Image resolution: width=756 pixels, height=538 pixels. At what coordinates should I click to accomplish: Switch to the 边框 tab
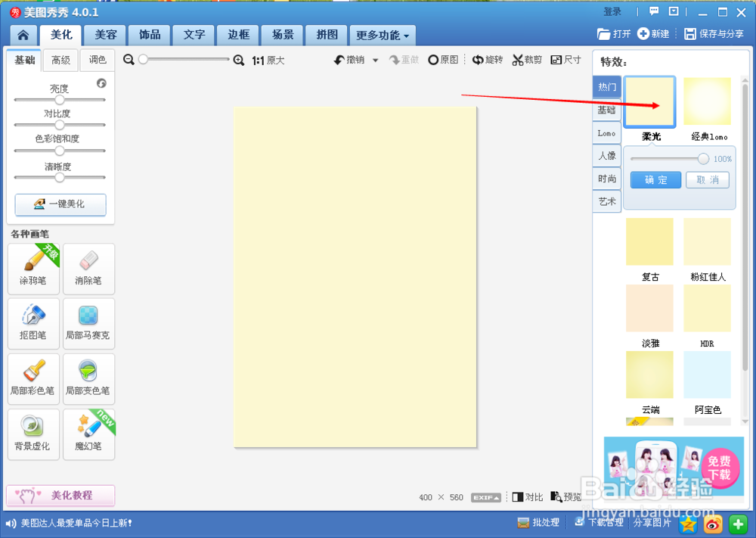(x=239, y=35)
